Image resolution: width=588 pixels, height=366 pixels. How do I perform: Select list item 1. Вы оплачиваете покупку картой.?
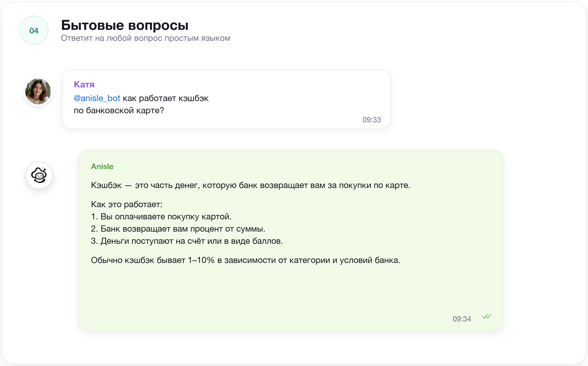[161, 216]
